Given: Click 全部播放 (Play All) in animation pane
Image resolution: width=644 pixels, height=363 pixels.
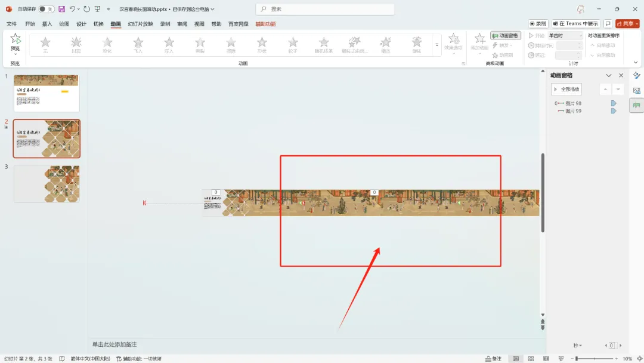Looking at the screenshot, I should [x=566, y=89].
